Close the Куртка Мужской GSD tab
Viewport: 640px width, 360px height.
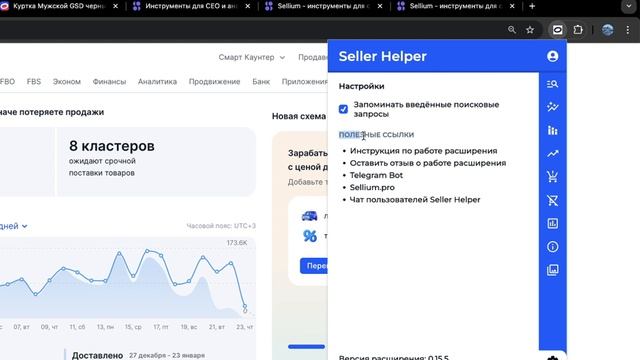pyautogui.click(x=116, y=6)
